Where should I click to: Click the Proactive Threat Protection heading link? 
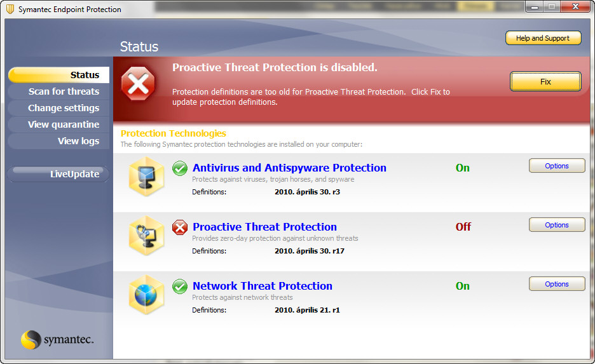(x=265, y=227)
